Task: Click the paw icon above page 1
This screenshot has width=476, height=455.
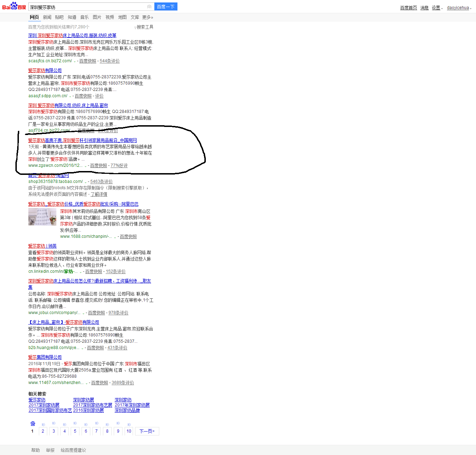Action: coord(33,424)
